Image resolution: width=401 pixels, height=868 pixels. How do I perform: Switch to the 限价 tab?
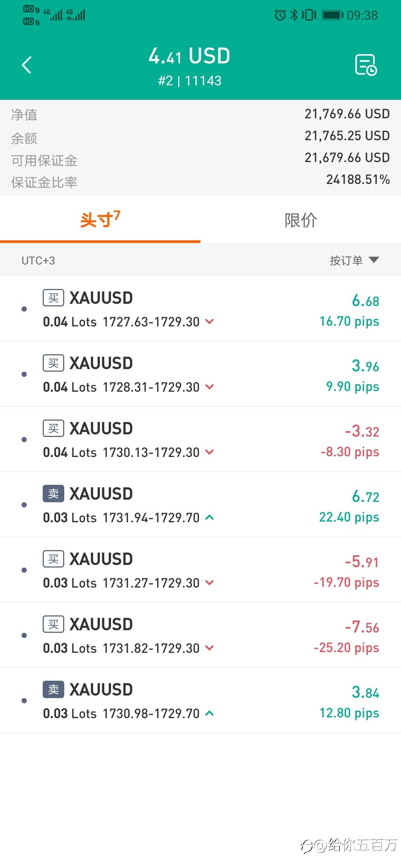(x=301, y=220)
